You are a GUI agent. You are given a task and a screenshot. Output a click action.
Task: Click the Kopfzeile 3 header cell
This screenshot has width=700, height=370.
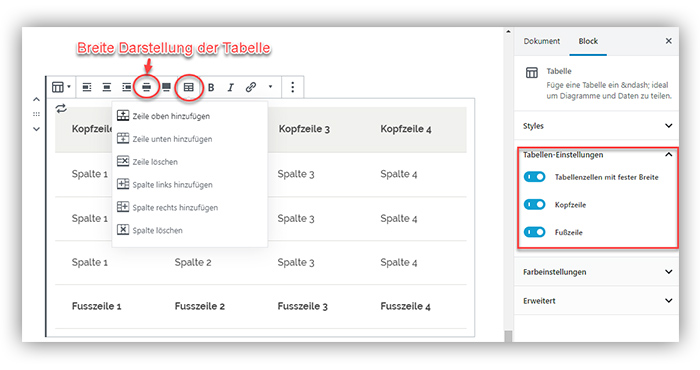pyautogui.click(x=304, y=129)
